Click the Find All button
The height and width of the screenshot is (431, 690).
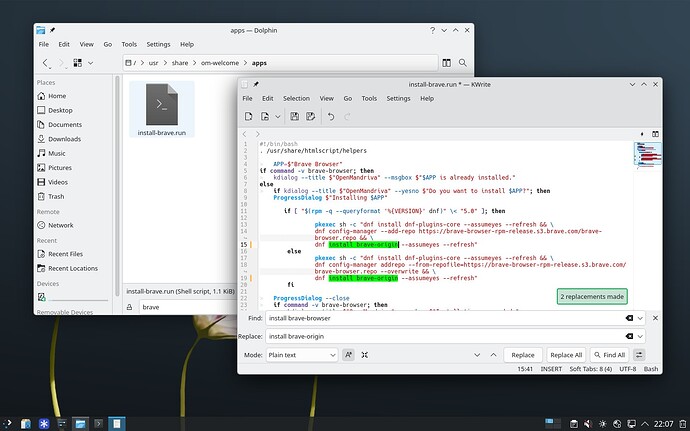tap(609, 355)
